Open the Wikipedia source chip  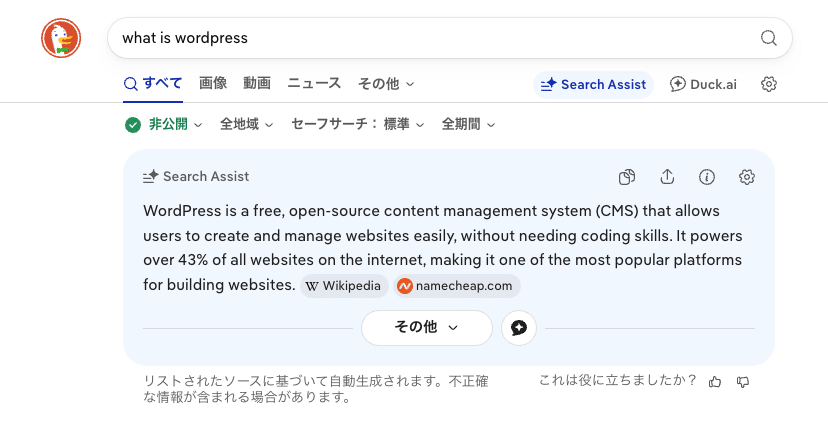pyautogui.click(x=344, y=286)
